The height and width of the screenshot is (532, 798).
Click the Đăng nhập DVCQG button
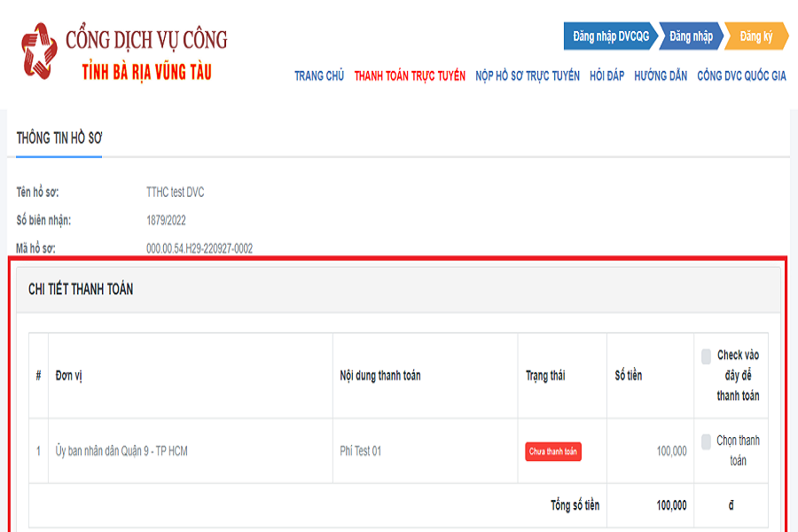(x=611, y=36)
